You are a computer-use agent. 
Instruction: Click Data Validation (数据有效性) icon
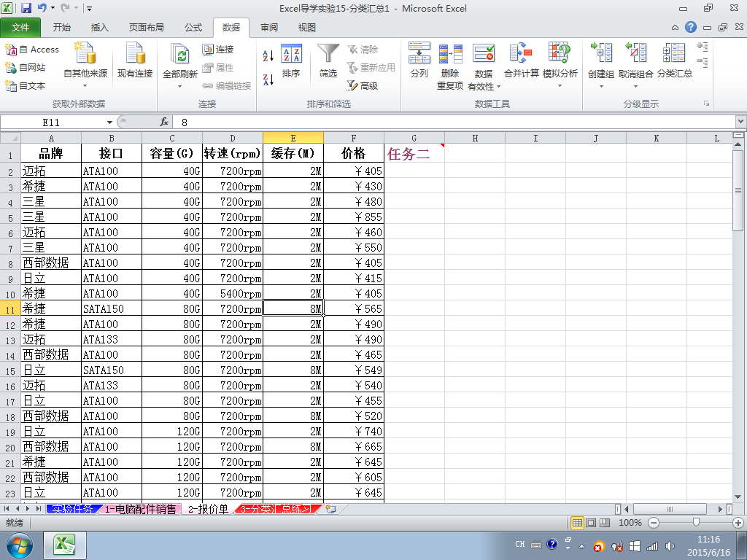pos(484,54)
